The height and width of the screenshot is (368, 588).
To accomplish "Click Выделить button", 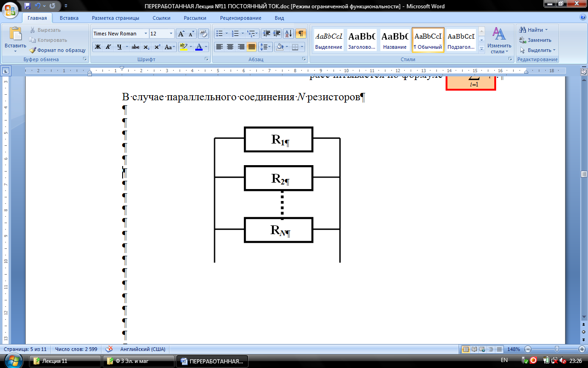I will 537,50.
